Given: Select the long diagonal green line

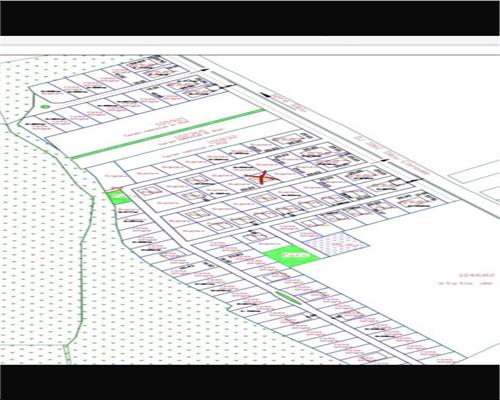Looking at the screenshot, I should tap(168, 134).
